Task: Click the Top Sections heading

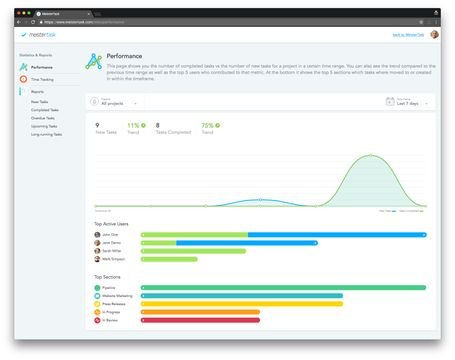Action: (x=107, y=277)
